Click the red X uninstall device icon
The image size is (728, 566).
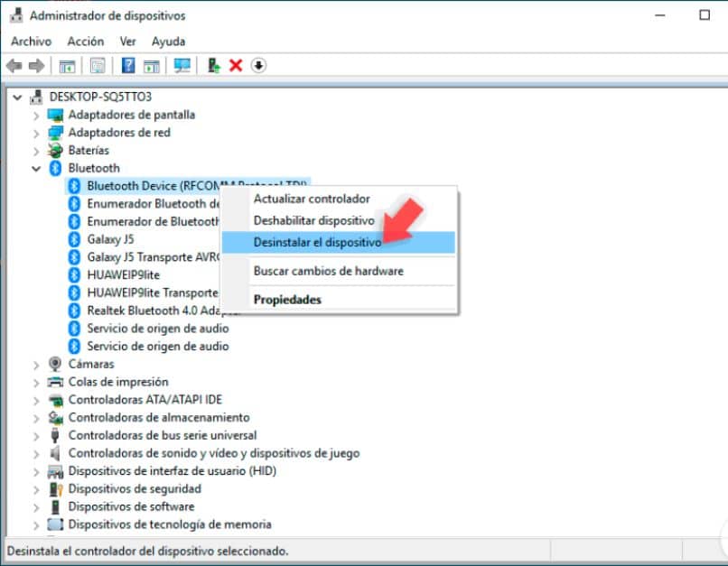[237, 65]
